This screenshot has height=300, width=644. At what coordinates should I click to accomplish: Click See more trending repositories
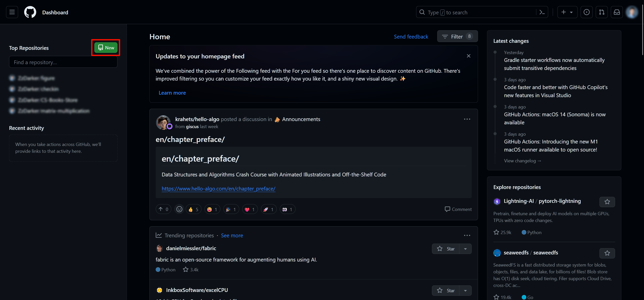tap(232, 235)
